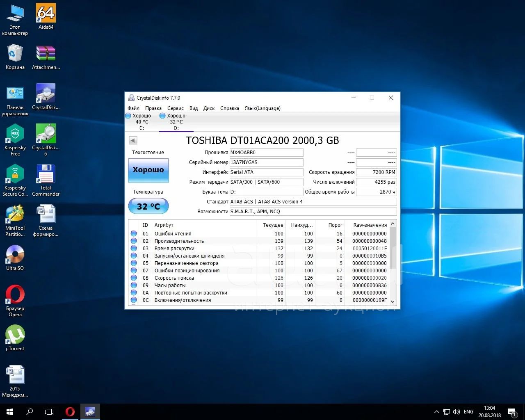Click the 7200 RPM rotation speed field
The width and height of the screenshot is (525, 420).
[x=376, y=172]
